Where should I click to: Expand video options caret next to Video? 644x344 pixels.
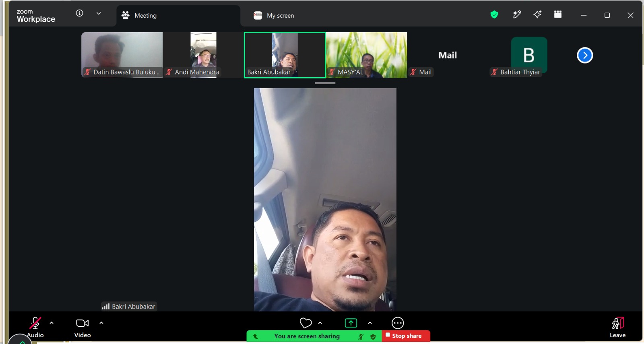(101, 323)
